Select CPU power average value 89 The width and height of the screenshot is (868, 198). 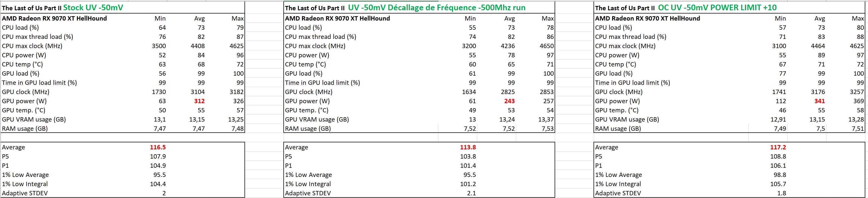pos(822,55)
